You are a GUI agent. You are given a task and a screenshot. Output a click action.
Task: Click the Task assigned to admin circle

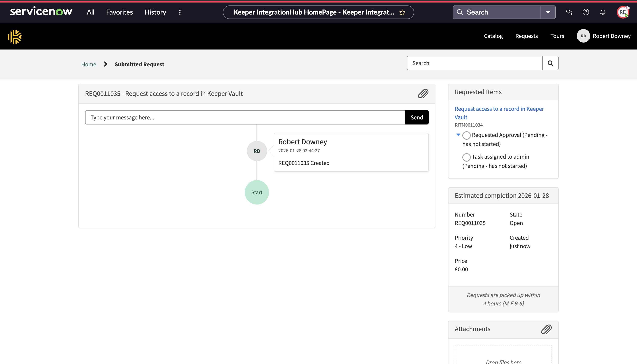[466, 157]
